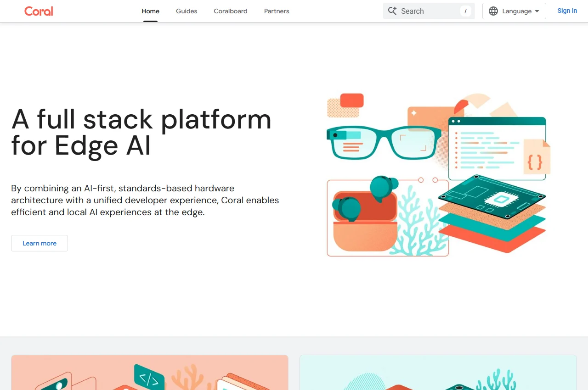
Task: Open the Guides tab
Action: coord(187,11)
